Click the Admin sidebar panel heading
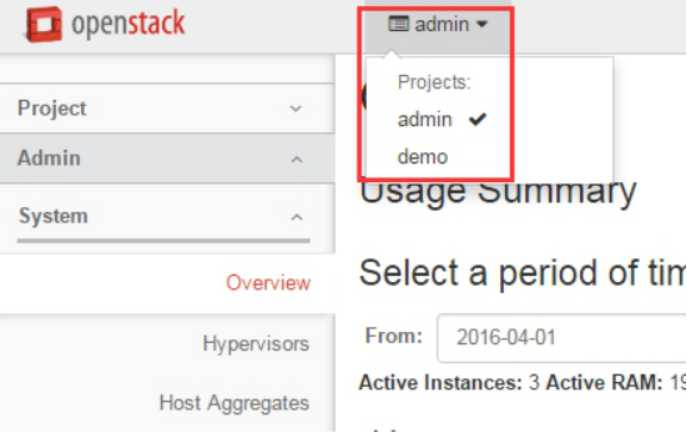The width and height of the screenshot is (687, 433). (x=49, y=158)
